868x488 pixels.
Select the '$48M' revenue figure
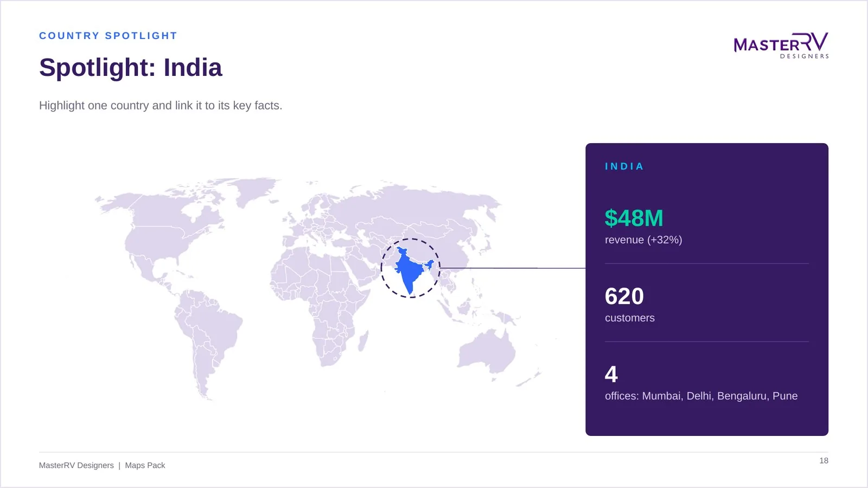click(634, 218)
